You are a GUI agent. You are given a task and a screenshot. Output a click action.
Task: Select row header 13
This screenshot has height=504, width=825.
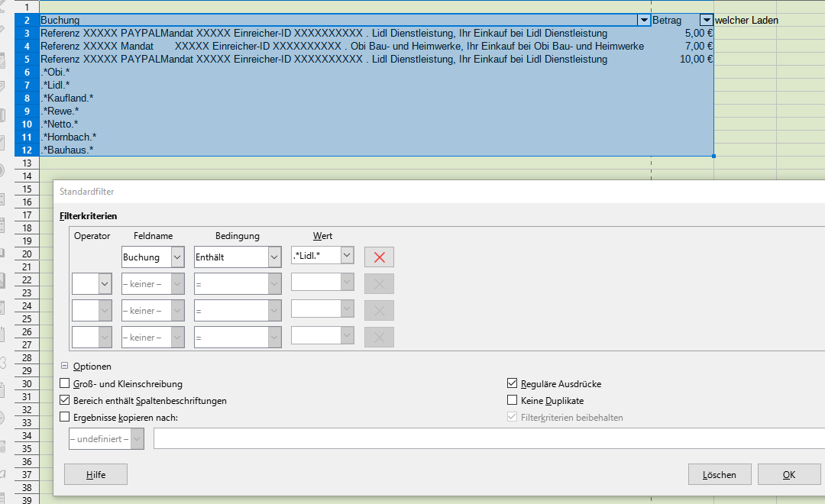point(27,163)
